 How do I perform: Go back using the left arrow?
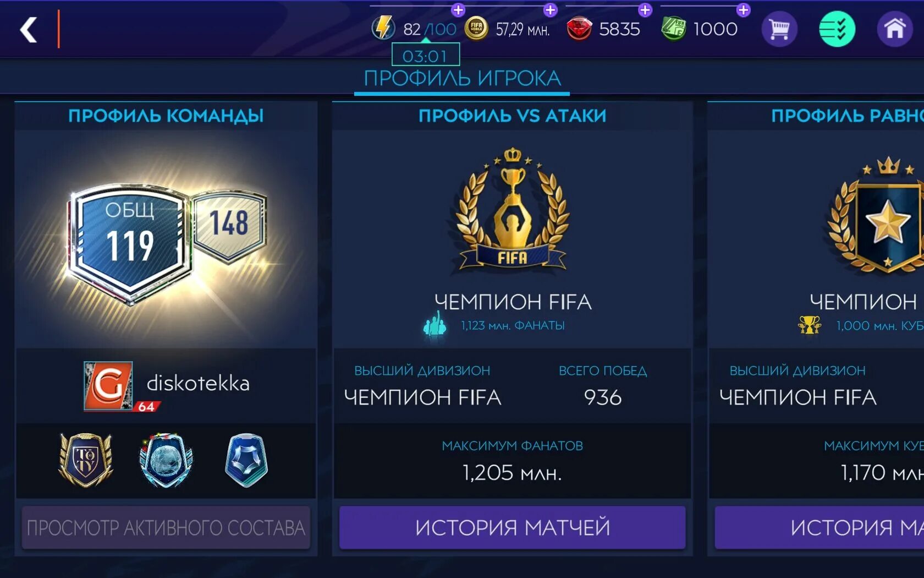29,29
